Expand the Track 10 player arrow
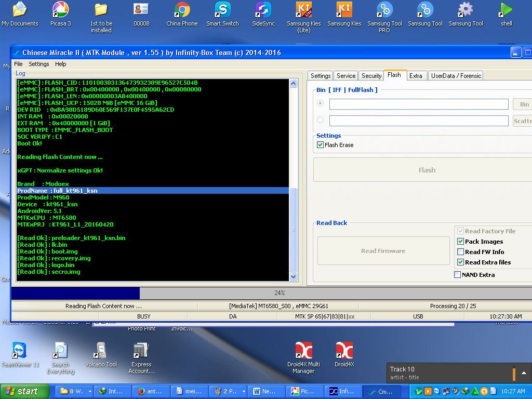The image size is (532, 399). pos(524,373)
